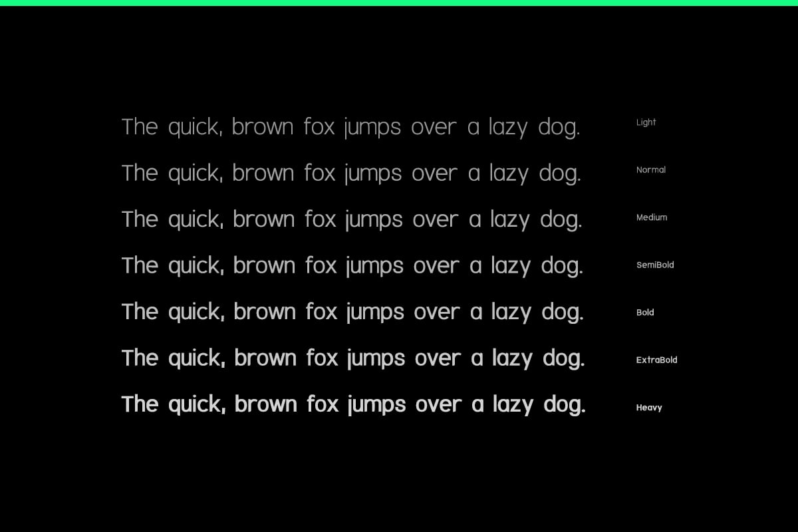
Task: Click the Normal weight sample sentence
Action: point(351,174)
